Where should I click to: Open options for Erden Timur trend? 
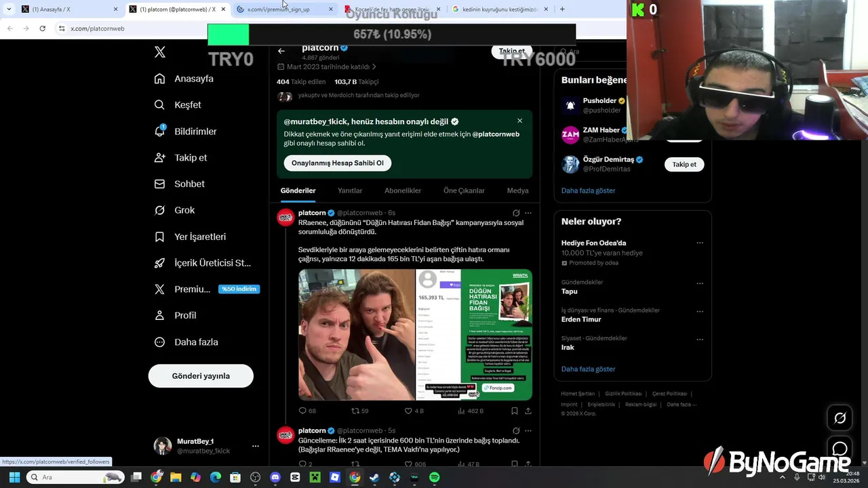tap(700, 311)
